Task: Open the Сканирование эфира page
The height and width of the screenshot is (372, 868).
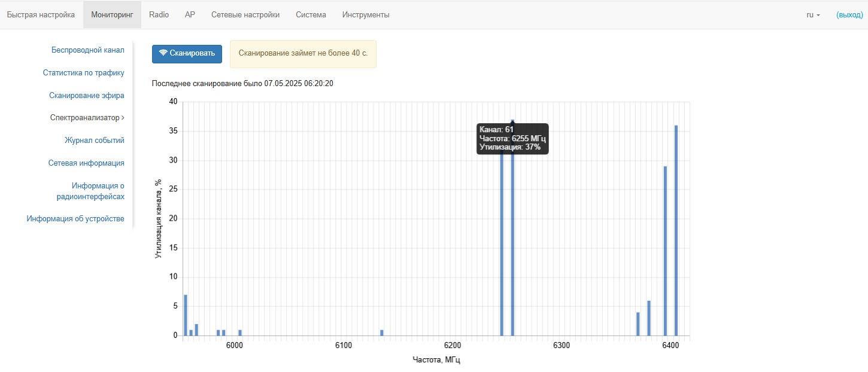Action: tap(86, 96)
